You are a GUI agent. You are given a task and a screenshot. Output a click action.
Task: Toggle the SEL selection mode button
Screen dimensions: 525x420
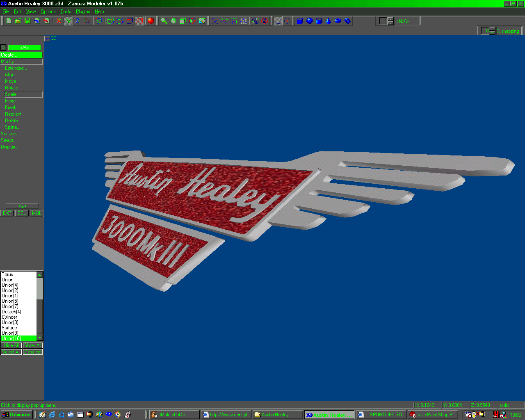22,213
